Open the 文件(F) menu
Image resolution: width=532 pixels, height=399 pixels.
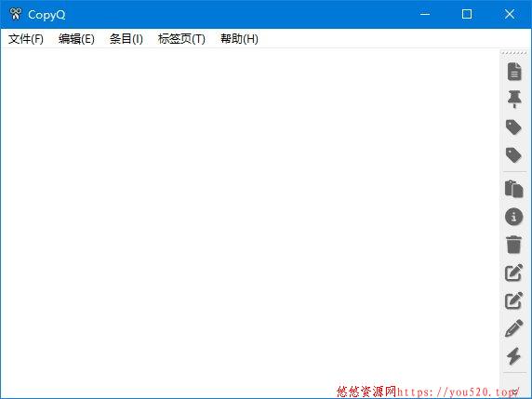click(x=26, y=39)
